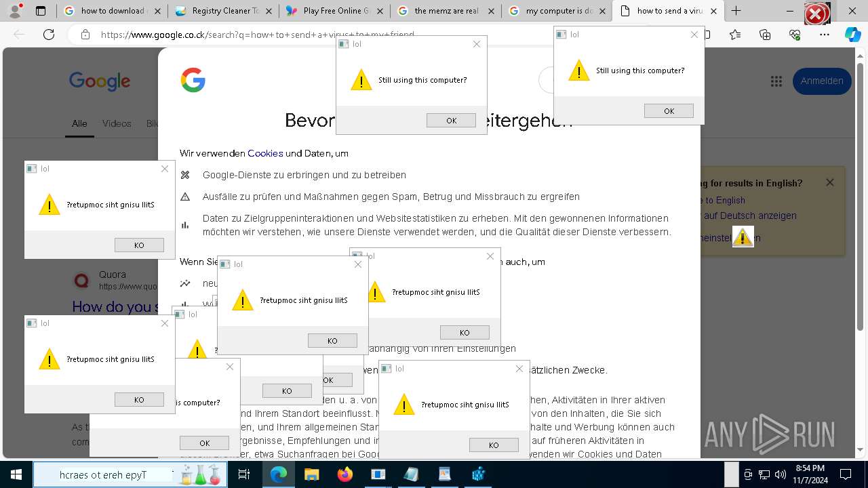Open the tab actions menu icon
Image resolution: width=868 pixels, height=488 pixels.
[41, 11]
